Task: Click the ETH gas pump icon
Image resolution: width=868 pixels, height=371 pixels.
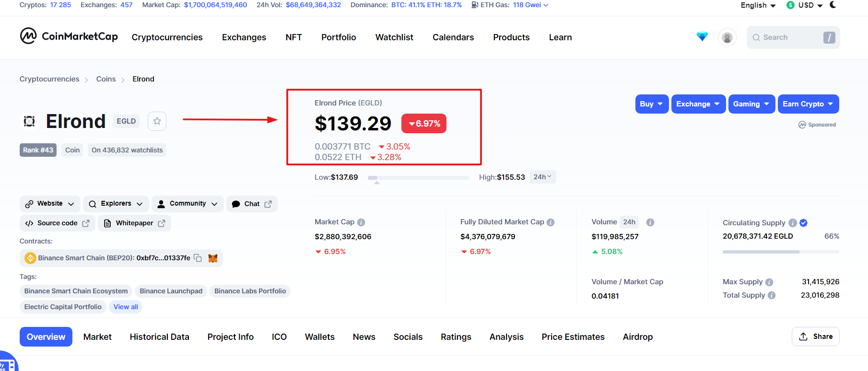Action: click(x=475, y=5)
